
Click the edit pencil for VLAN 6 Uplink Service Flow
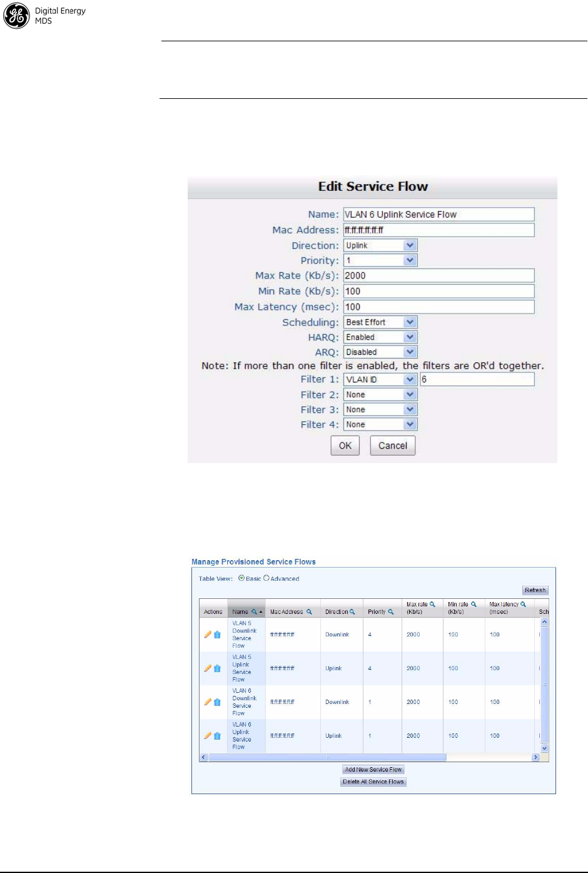pos(208,735)
